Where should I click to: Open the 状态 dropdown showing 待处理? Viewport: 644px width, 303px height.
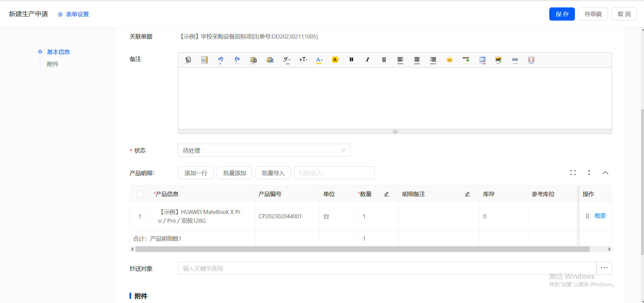(264, 150)
